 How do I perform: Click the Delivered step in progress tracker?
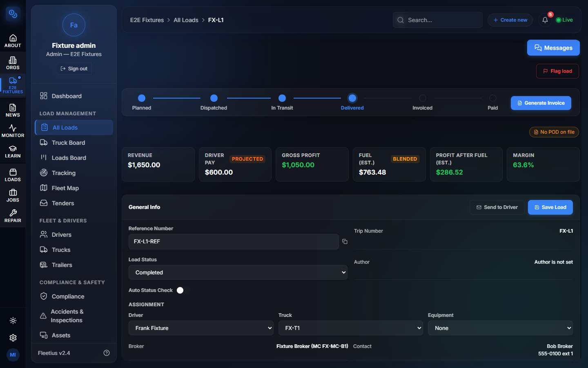352,102
